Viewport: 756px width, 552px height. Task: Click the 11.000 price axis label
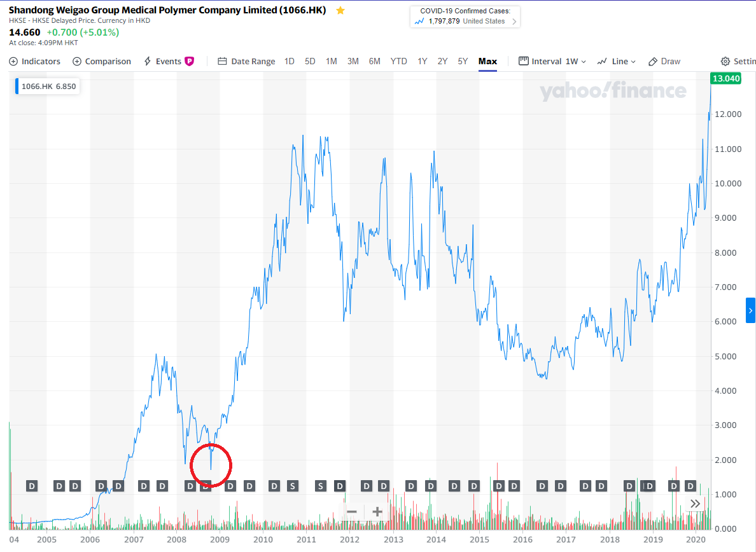click(728, 149)
